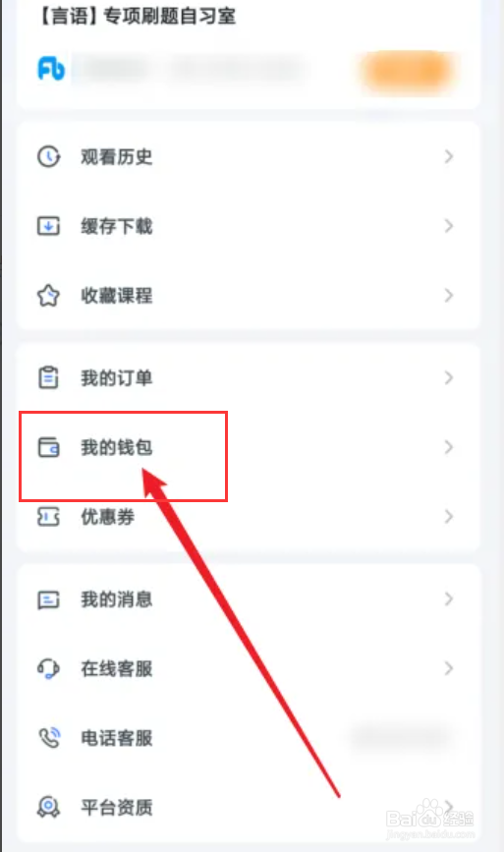The height and width of the screenshot is (852, 504).
Task: Tap the headset icon for 在线客服
Action: [x=48, y=668]
